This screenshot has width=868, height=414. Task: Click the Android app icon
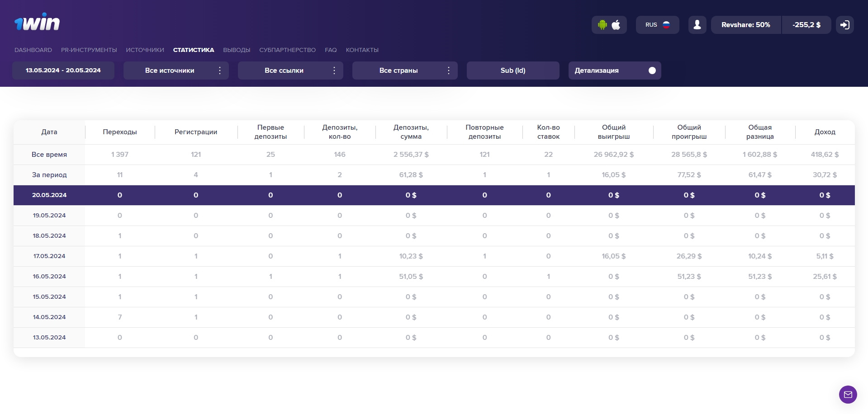[x=602, y=25]
